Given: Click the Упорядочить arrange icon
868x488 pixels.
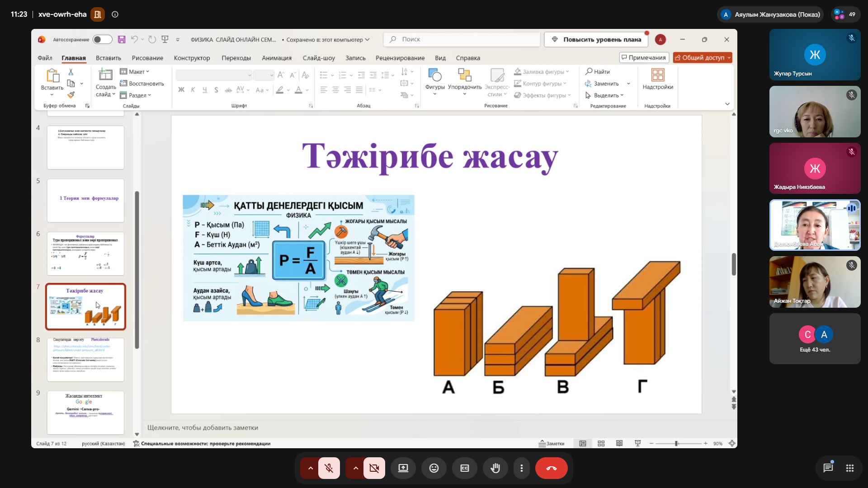Looking at the screenshot, I should [465, 82].
